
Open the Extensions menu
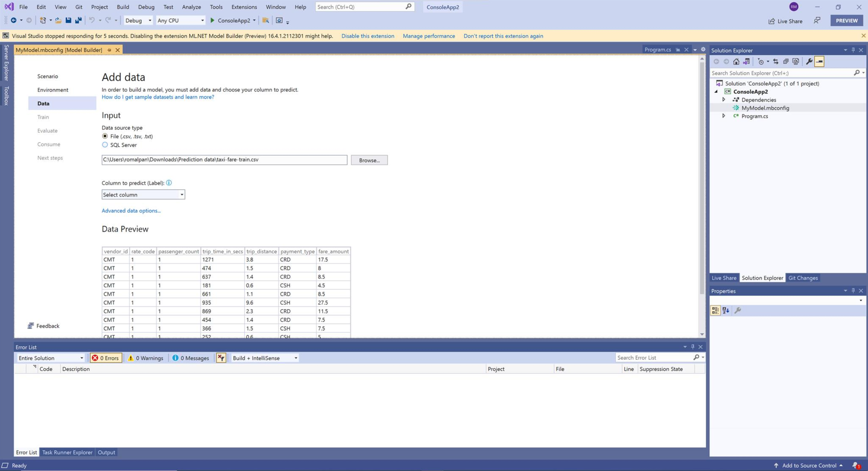[244, 7]
